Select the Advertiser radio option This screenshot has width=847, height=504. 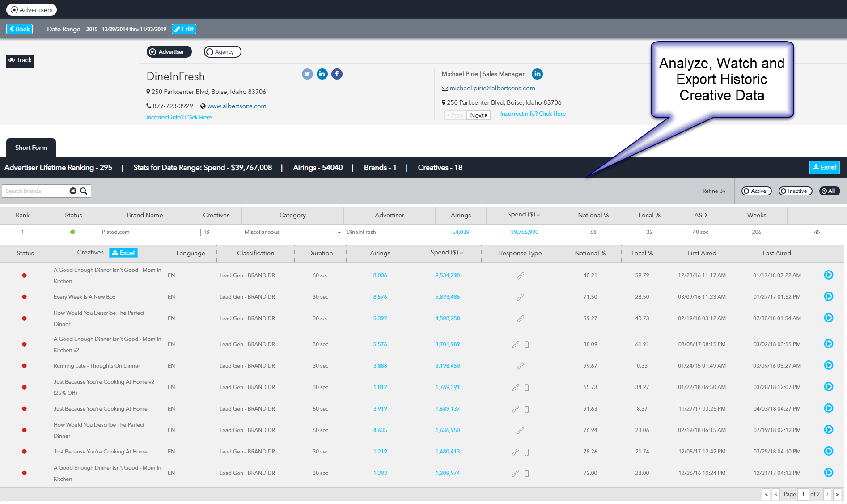(169, 52)
